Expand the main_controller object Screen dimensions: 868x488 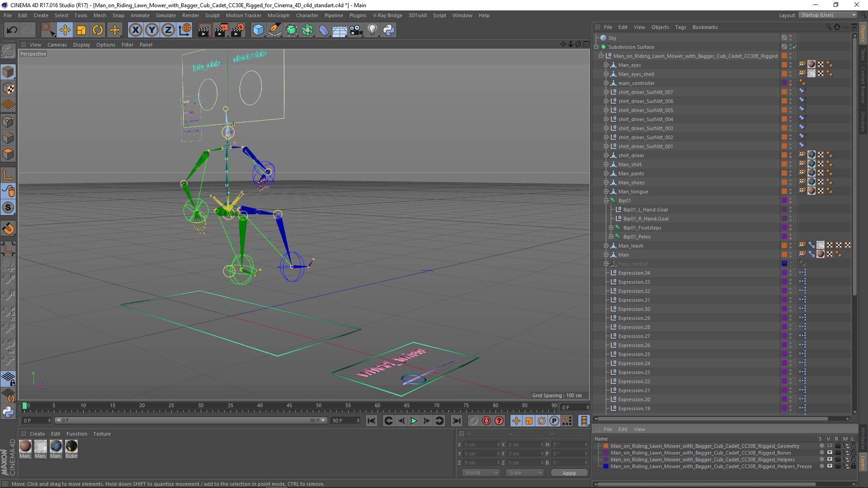606,83
